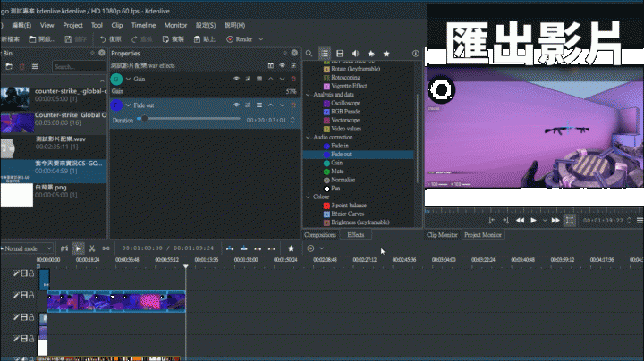The image size is (644, 361).
Task: Choose the spacer tool in timeline toolbar
Action: (x=106, y=248)
